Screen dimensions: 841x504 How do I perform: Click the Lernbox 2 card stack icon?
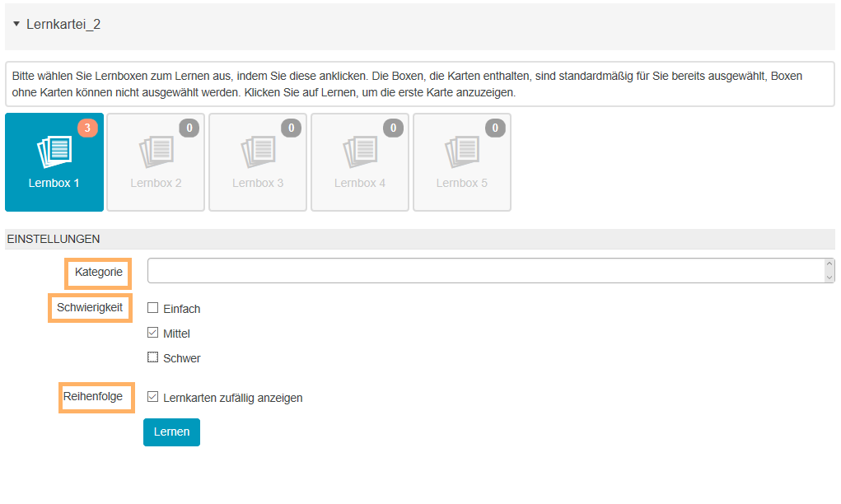point(156,152)
